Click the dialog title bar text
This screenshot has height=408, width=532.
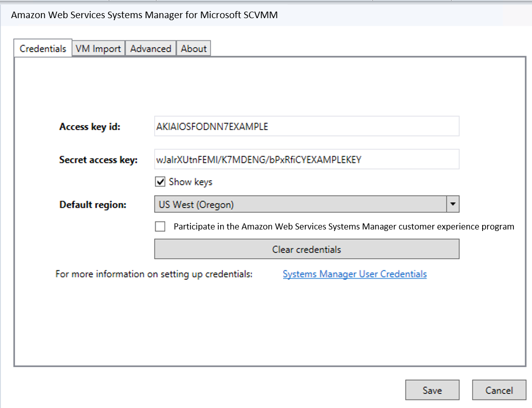coord(144,15)
